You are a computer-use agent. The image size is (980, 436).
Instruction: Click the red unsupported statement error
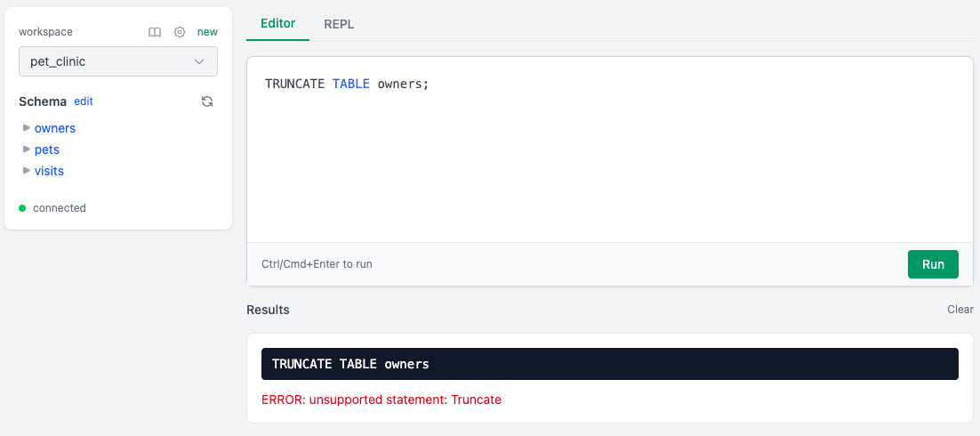[382, 400]
